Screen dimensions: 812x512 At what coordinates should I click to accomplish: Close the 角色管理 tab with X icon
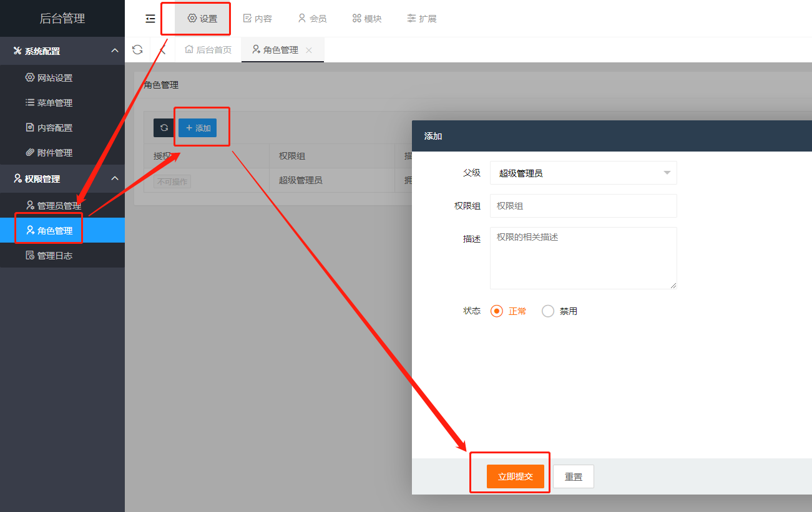[x=309, y=51]
